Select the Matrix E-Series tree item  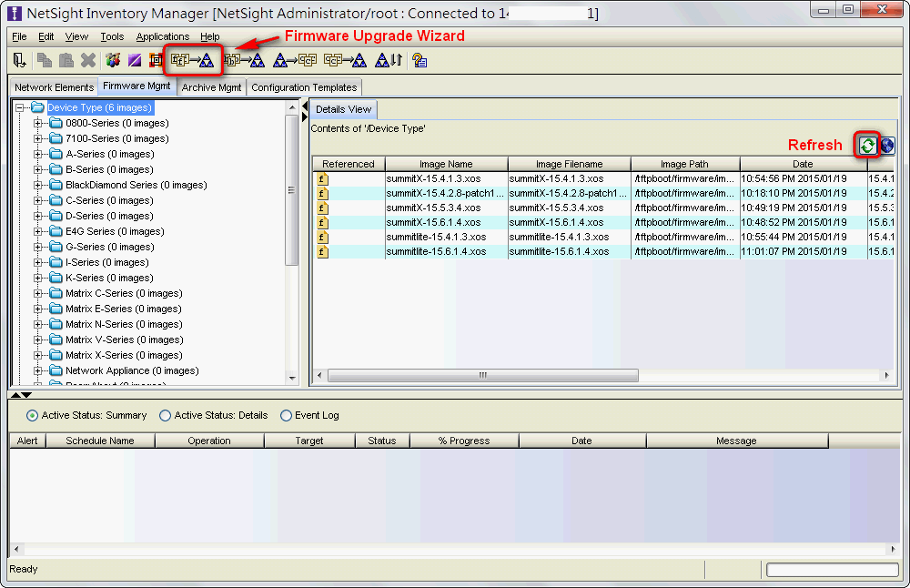pyautogui.click(x=124, y=309)
